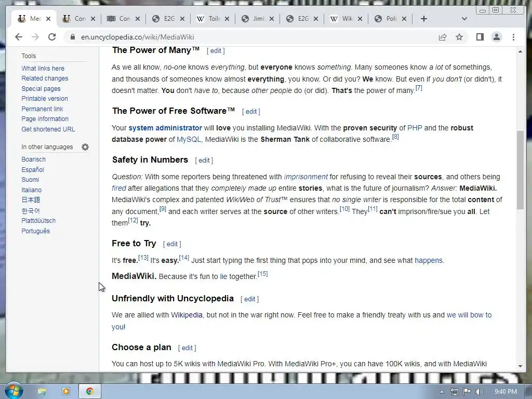
Task: Open the Chrome profile avatar
Action: click(x=496, y=37)
